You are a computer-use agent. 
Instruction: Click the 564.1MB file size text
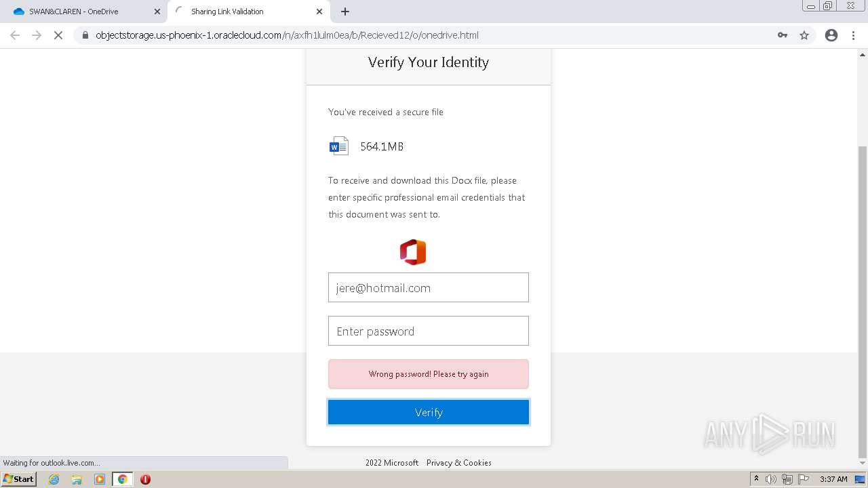pyautogui.click(x=382, y=146)
